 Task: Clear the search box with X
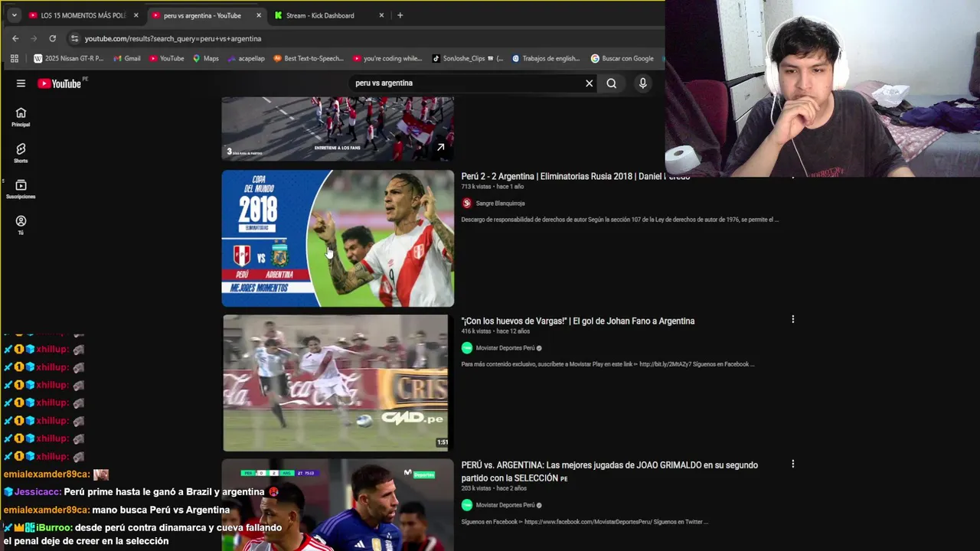point(589,83)
